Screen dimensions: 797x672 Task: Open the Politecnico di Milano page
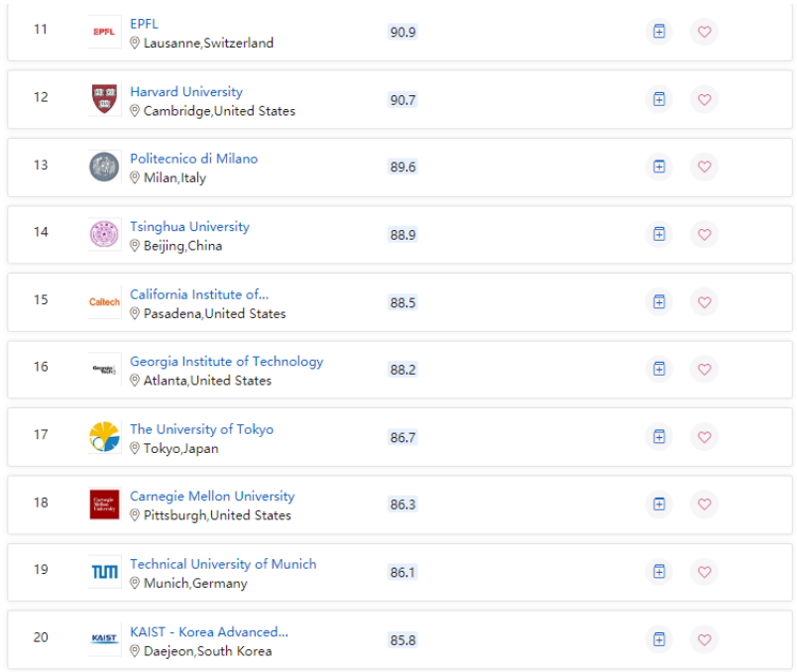pos(193,159)
